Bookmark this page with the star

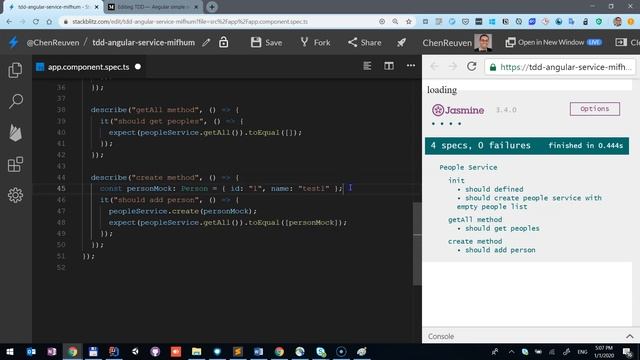point(409,22)
